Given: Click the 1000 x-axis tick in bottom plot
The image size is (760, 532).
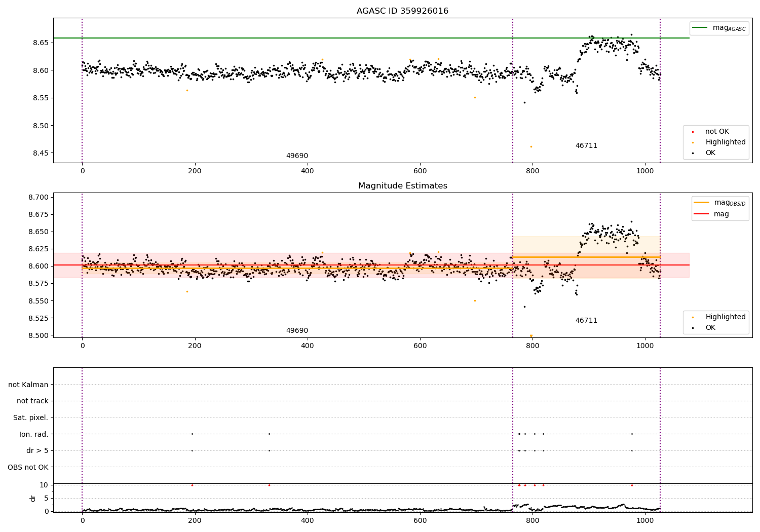Looking at the screenshot, I should [x=645, y=520].
